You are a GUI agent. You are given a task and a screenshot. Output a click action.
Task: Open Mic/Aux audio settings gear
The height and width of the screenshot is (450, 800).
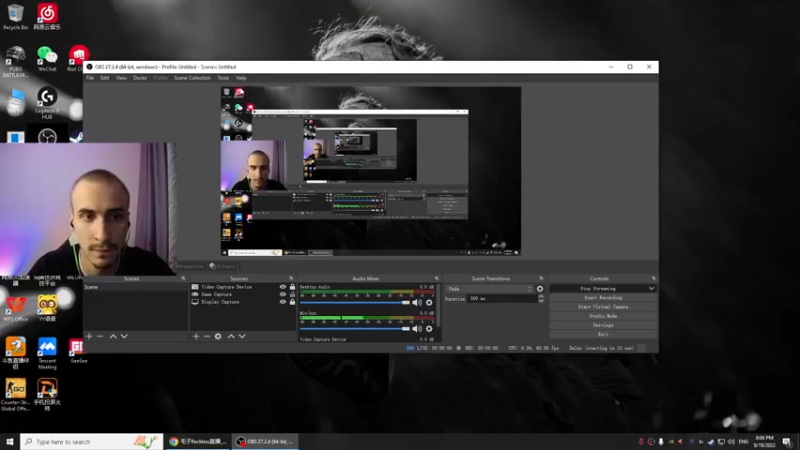click(x=429, y=329)
